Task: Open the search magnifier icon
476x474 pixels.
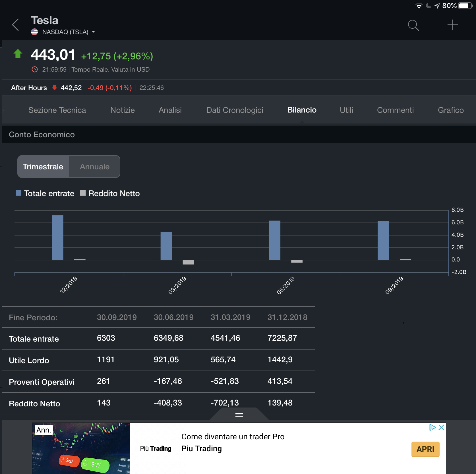Action: coord(413,25)
